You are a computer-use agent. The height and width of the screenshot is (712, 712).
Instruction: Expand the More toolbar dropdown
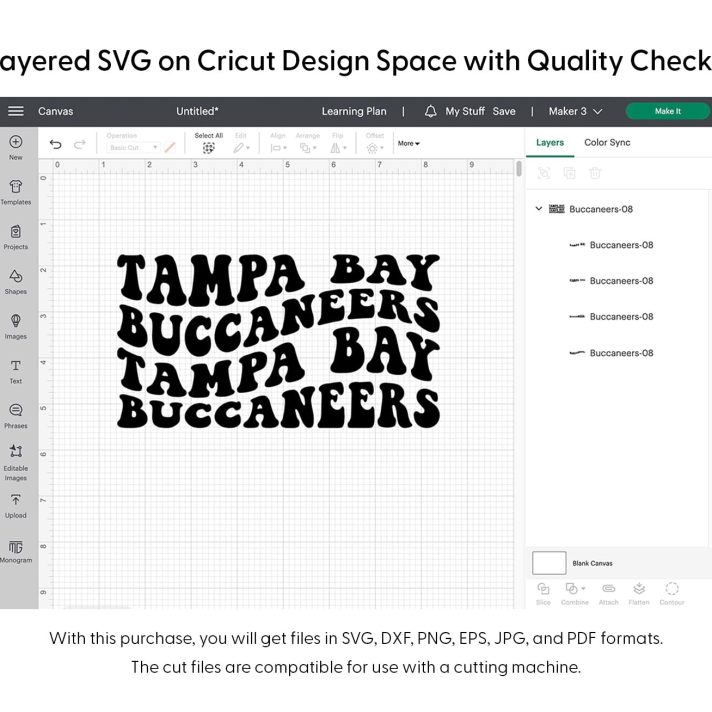(409, 143)
